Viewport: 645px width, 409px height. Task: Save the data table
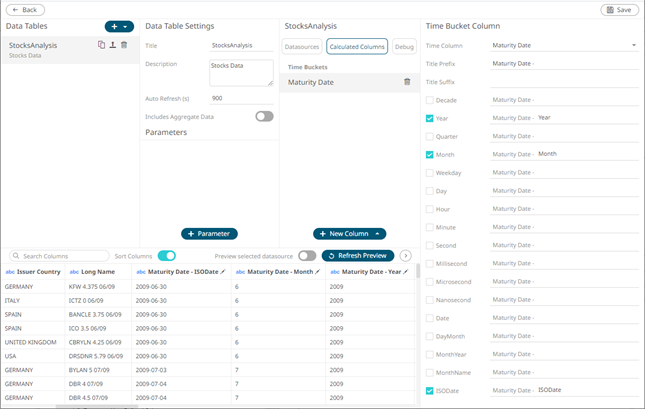pos(619,10)
